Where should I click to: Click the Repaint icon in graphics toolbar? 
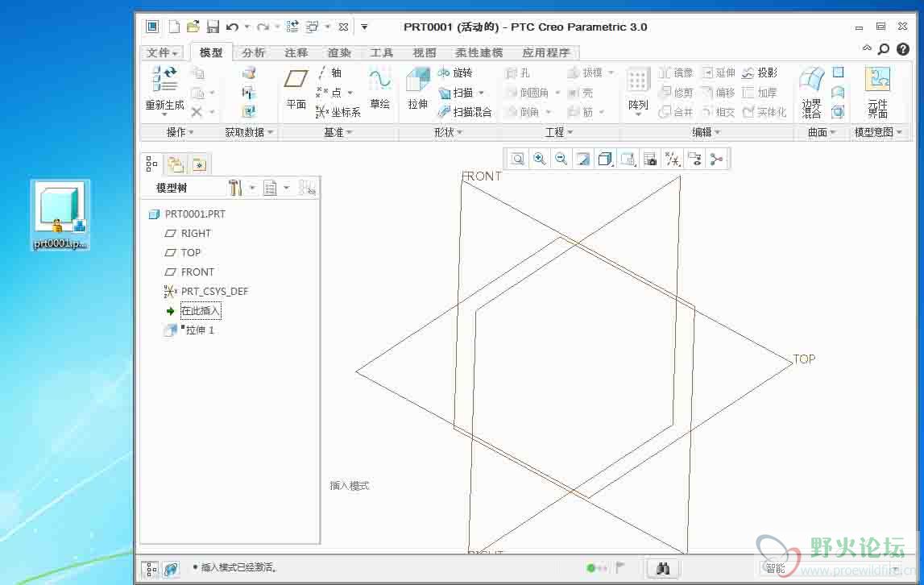pyautogui.click(x=582, y=159)
